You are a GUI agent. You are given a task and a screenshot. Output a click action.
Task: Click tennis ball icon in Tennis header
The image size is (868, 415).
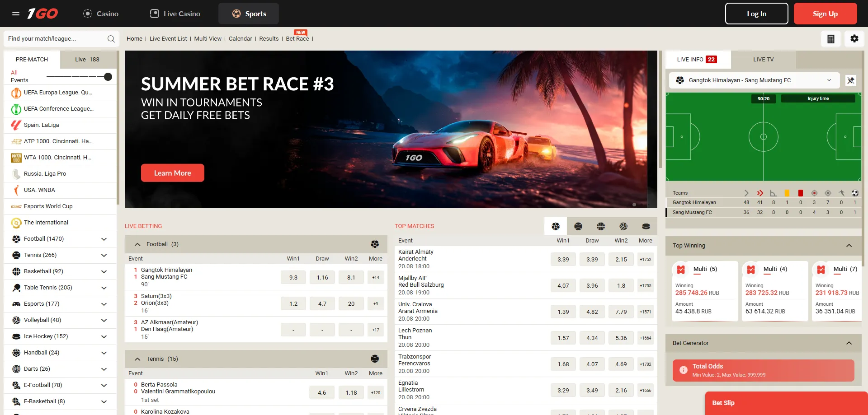(x=375, y=359)
